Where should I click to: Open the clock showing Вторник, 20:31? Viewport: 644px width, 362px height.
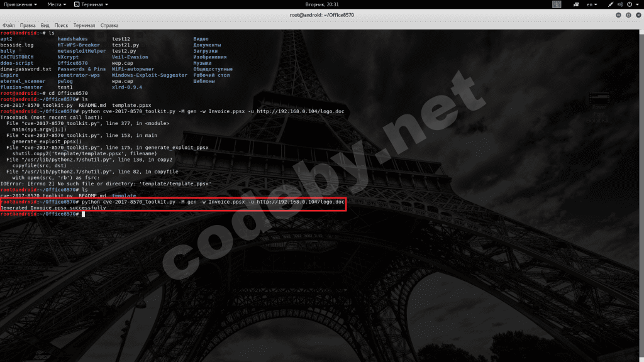point(322,4)
